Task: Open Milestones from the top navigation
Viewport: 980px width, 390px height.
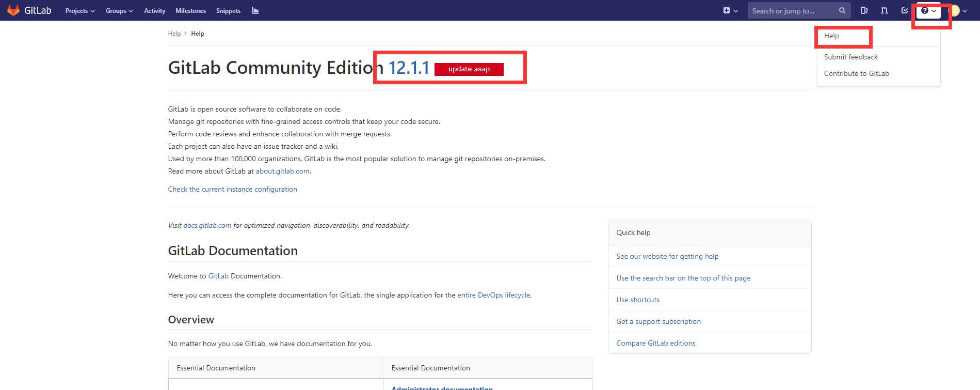Action: tap(190, 11)
